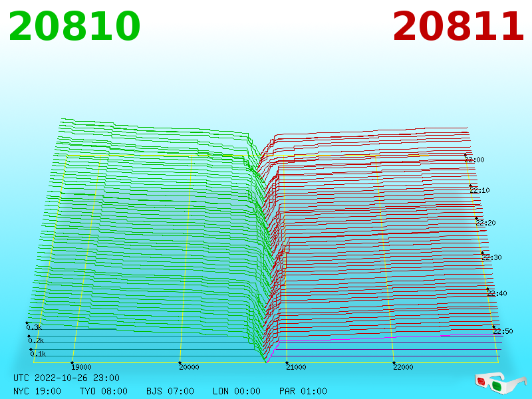Click the UTC 2022-10-26 23:00 timestamp

pyautogui.click(x=66, y=378)
